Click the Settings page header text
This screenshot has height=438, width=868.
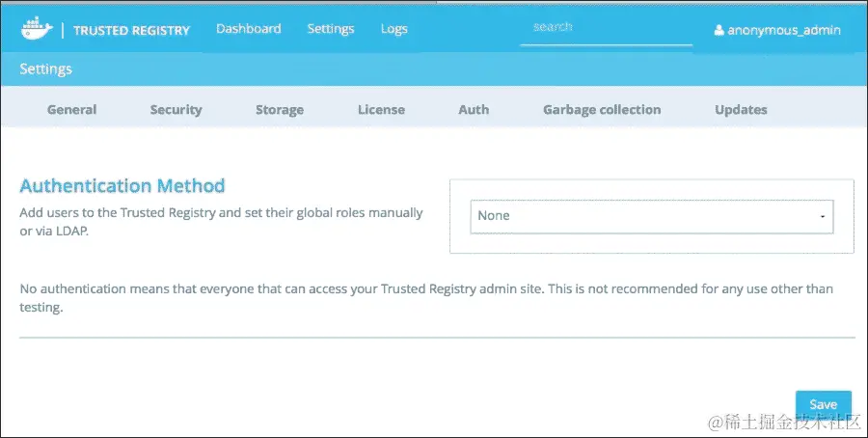(x=46, y=69)
